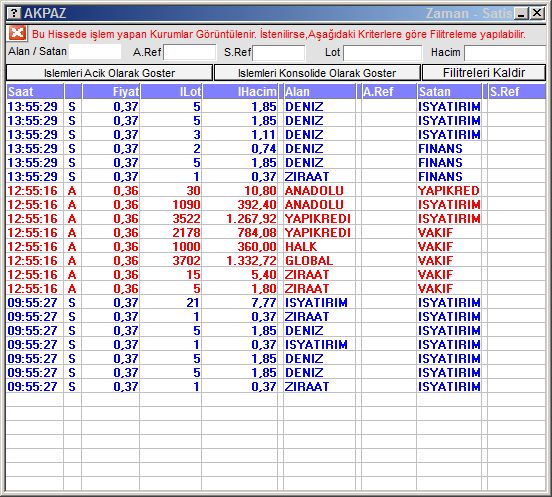Screen dimensions: 552x497
Task: Click the question mark help icon in title bar
Action: (14, 13)
